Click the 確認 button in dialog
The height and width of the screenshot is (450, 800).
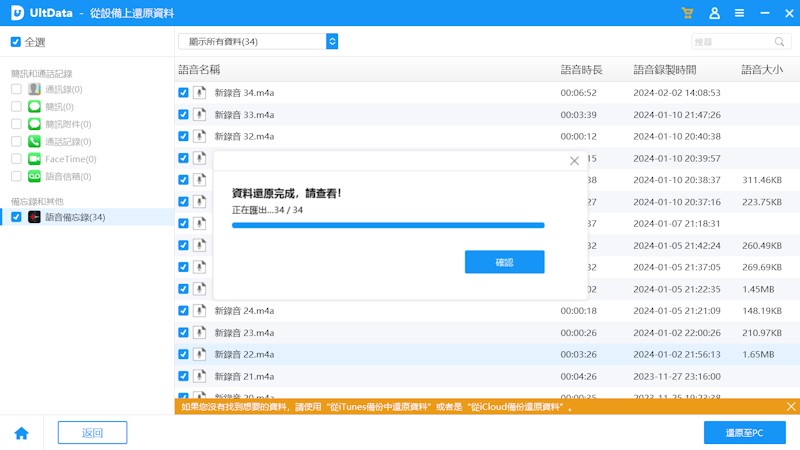tap(504, 262)
